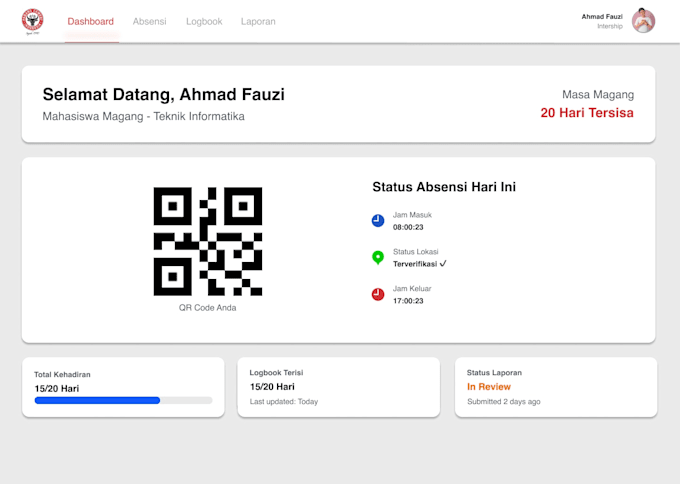The width and height of the screenshot is (680, 484).
Task: Go to the Logbook tab
Action: tap(204, 21)
